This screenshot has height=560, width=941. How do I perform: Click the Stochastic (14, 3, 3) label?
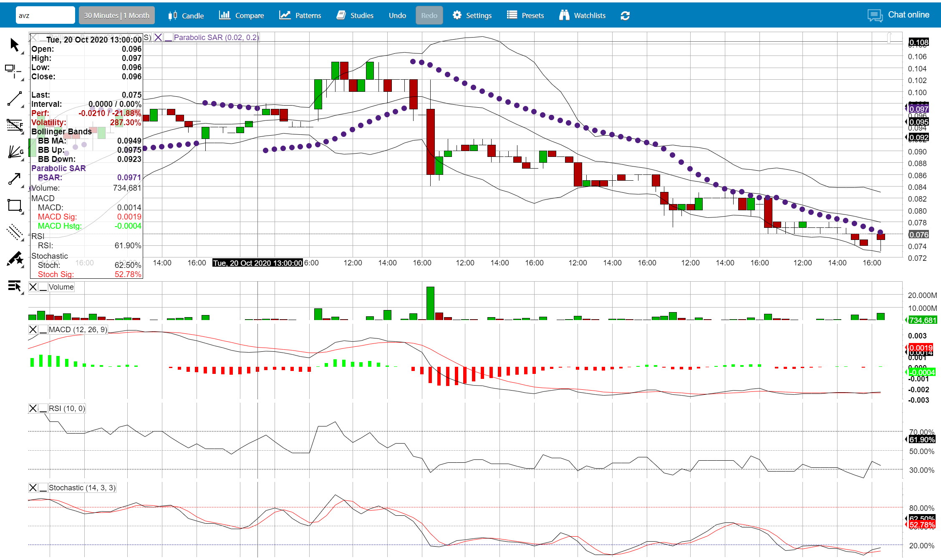(x=82, y=488)
